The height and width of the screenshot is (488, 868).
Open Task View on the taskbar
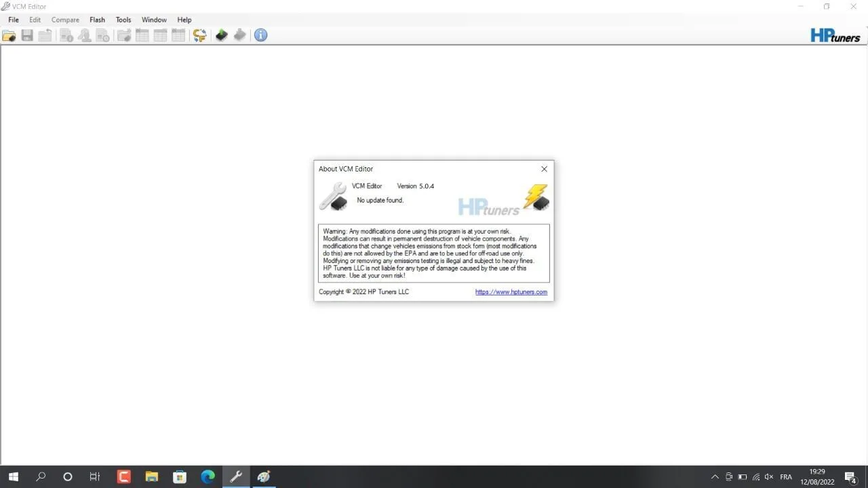pyautogui.click(x=95, y=476)
